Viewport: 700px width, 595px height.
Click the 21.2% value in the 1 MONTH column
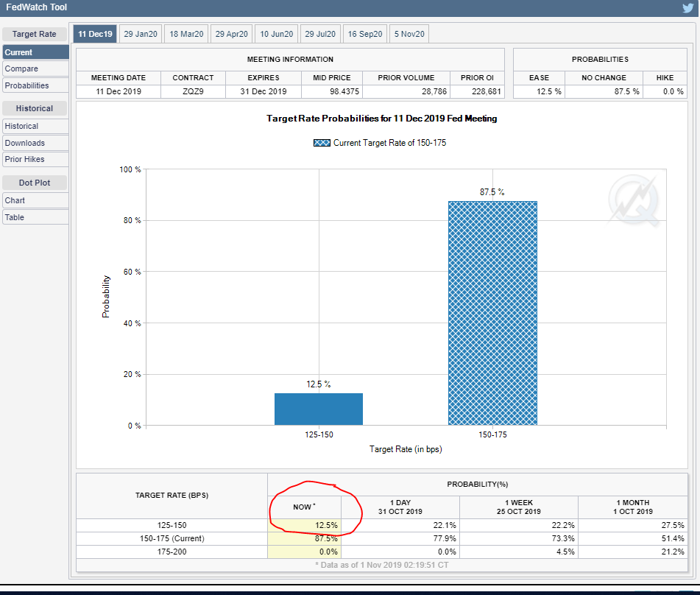[x=673, y=552]
